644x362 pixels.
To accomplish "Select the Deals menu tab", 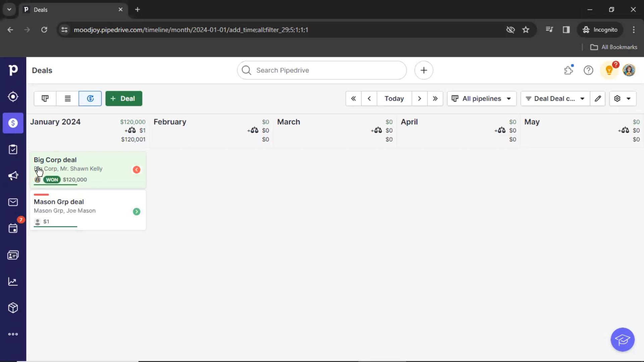I will pyautogui.click(x=13, y=122).
